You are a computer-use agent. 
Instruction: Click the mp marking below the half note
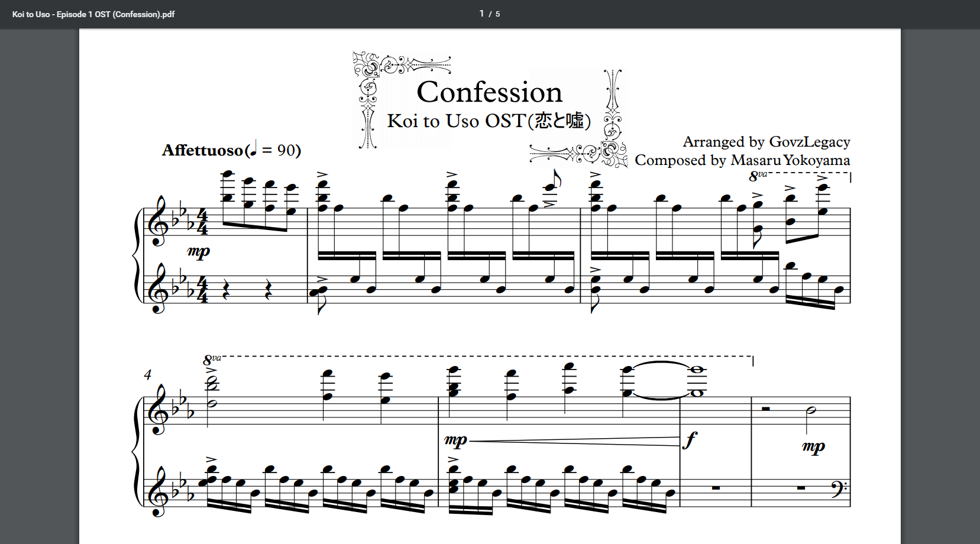(x=813, y=447)
